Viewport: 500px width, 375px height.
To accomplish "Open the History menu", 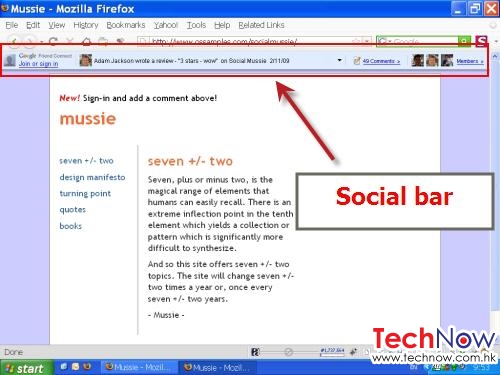I will pyautogui.click(x=86, y=25).
